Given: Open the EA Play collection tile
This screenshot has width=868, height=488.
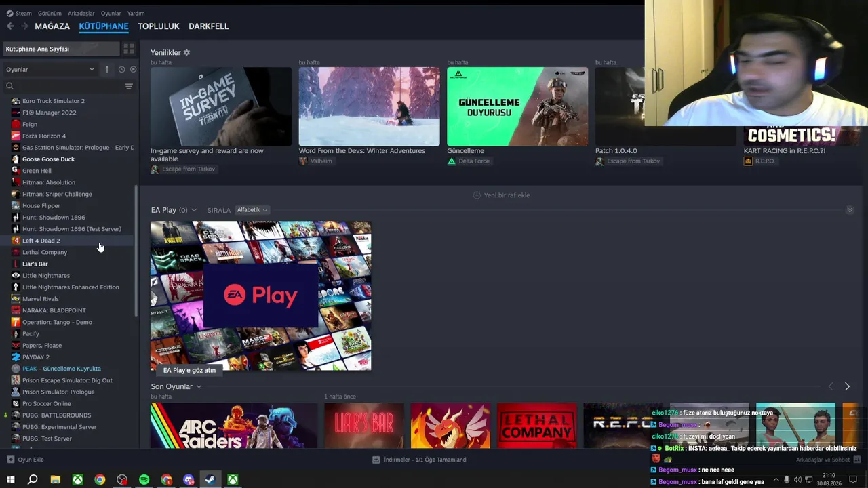Looking at the screenshot, I should [x=261, y=296].
